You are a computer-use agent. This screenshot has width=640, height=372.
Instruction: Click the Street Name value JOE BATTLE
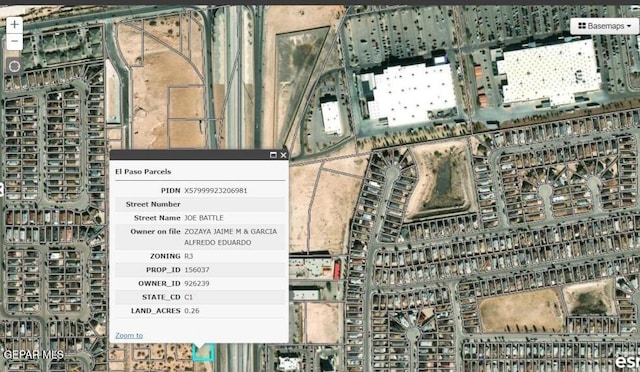[x=204, y=218]
